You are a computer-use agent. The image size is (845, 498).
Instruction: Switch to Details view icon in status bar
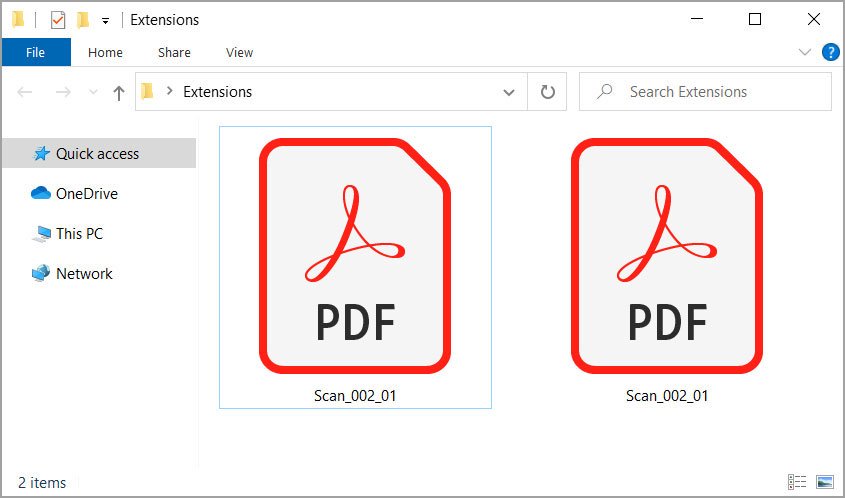(797, 482)
